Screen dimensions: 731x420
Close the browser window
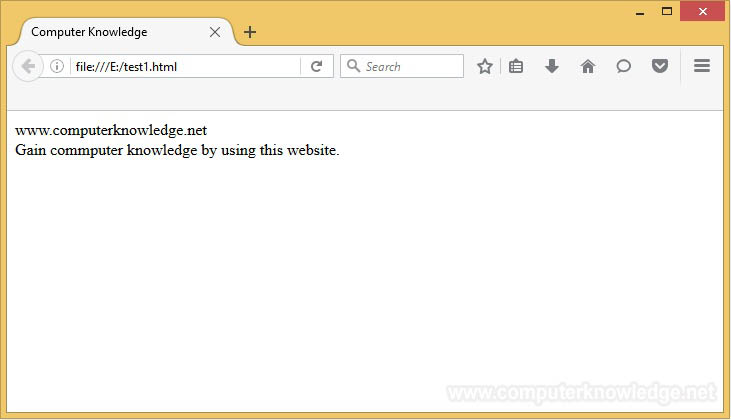[703, 12]
